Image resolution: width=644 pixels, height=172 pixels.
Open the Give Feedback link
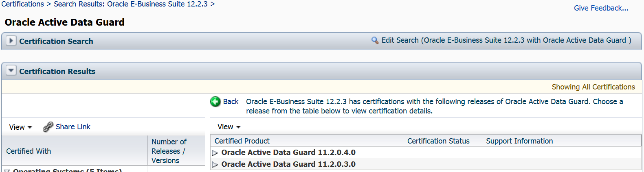(x=601, y=8)
